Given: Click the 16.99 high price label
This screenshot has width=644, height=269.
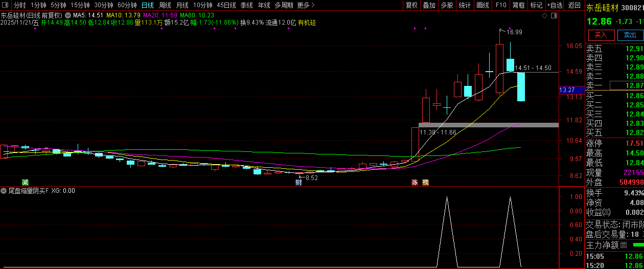Looking at the screenshot, I should [x=515, y=32].
